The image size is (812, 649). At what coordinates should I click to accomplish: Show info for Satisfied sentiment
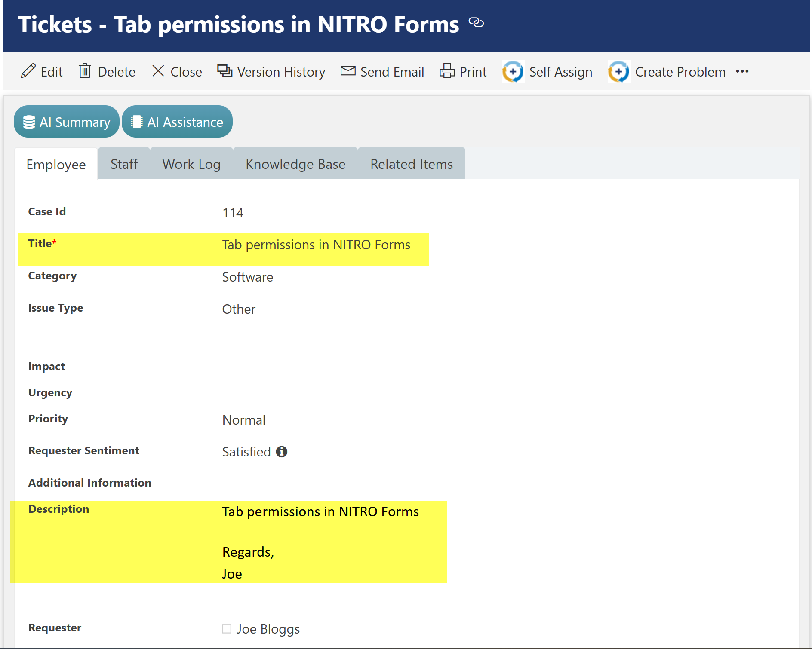click(282, 452)
